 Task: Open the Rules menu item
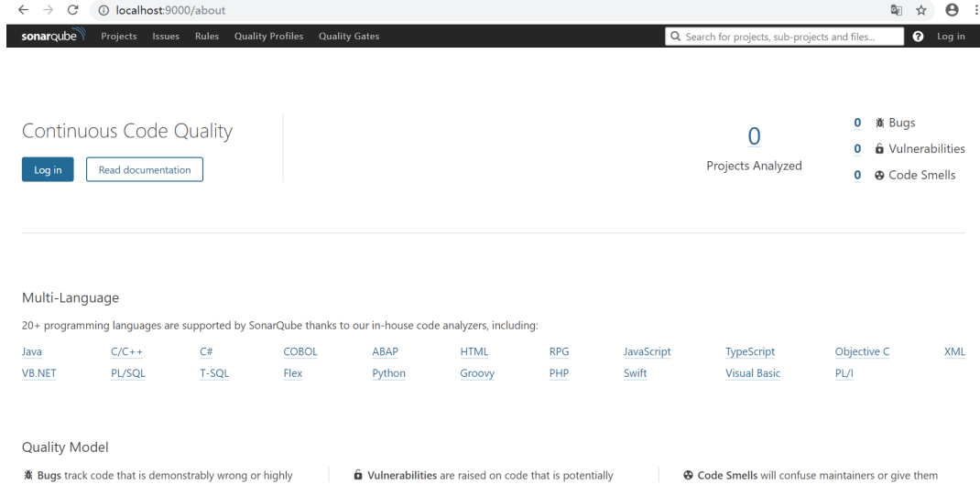point(207,37)
